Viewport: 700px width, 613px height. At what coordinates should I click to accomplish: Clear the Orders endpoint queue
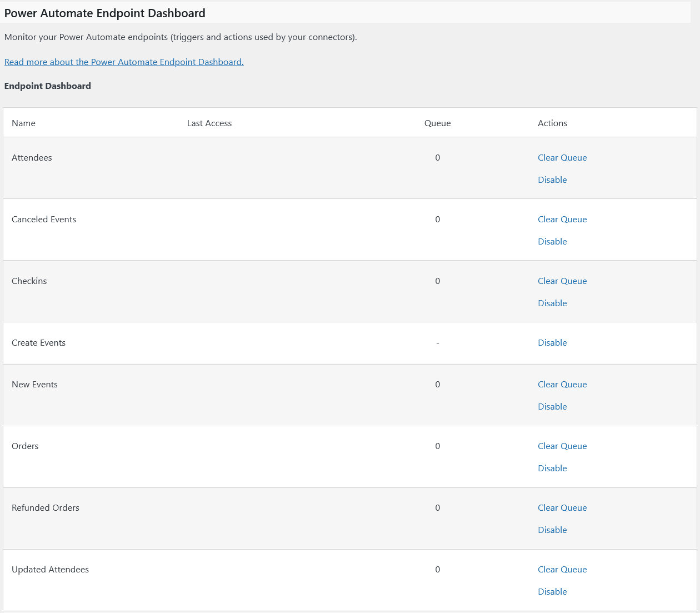[562, 446]
